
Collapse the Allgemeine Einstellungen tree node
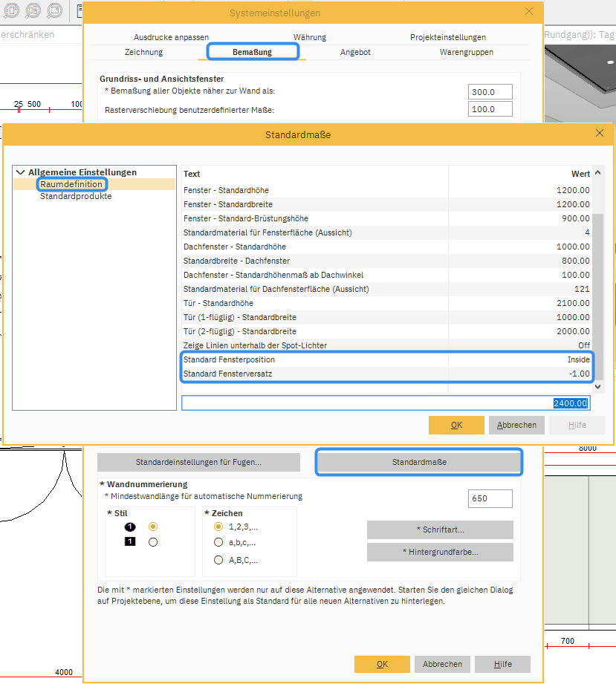[x=21, y=172]
